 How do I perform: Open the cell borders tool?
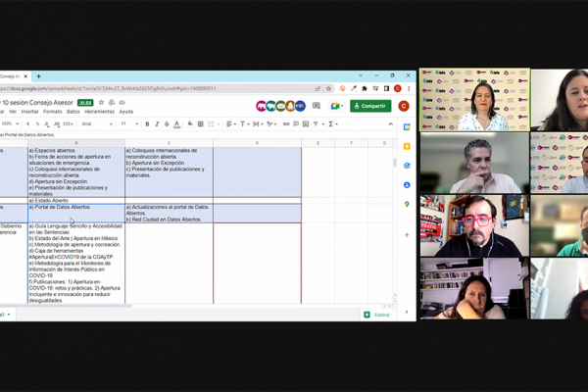[x=201, y=123]
